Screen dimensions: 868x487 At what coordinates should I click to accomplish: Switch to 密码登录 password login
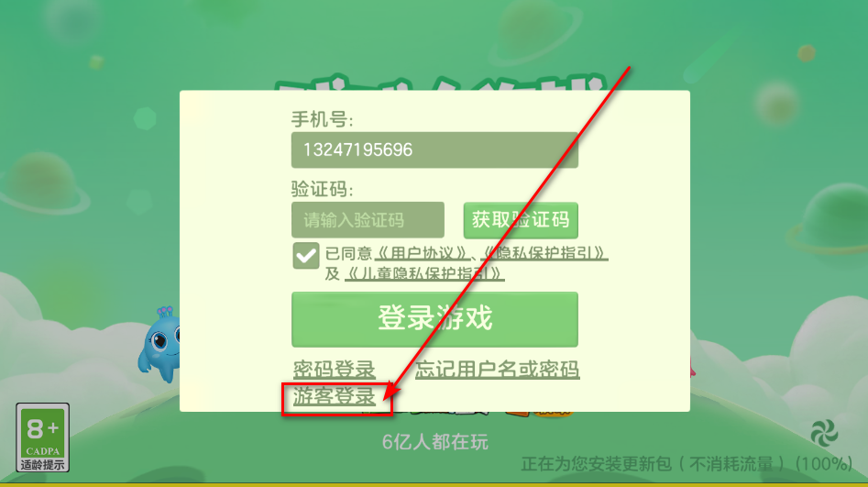tap(335, 369)
